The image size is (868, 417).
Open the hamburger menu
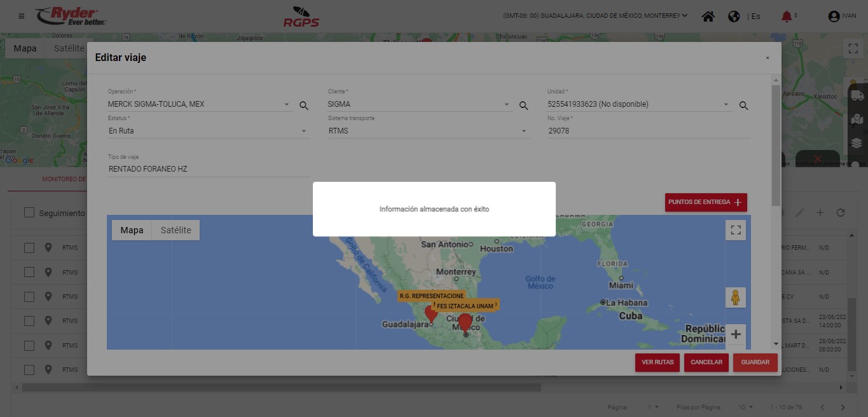pos(22,16)
